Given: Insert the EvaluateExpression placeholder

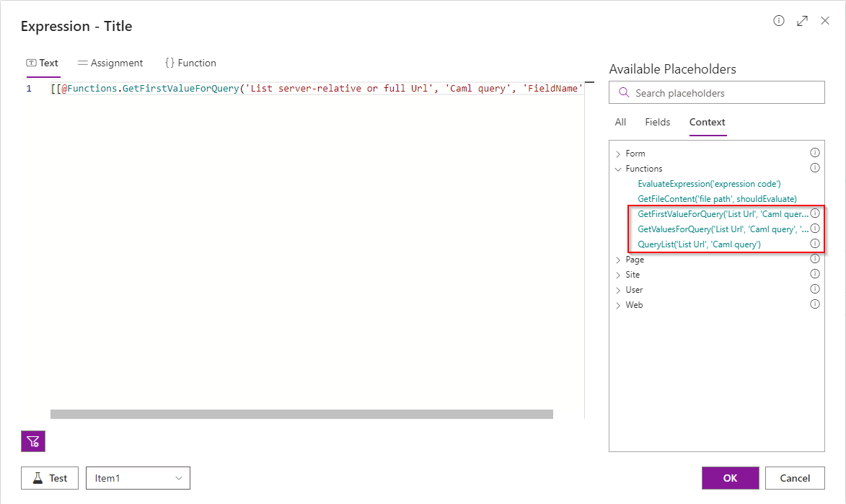Looking at the screenshot, I should click(710, 183).
